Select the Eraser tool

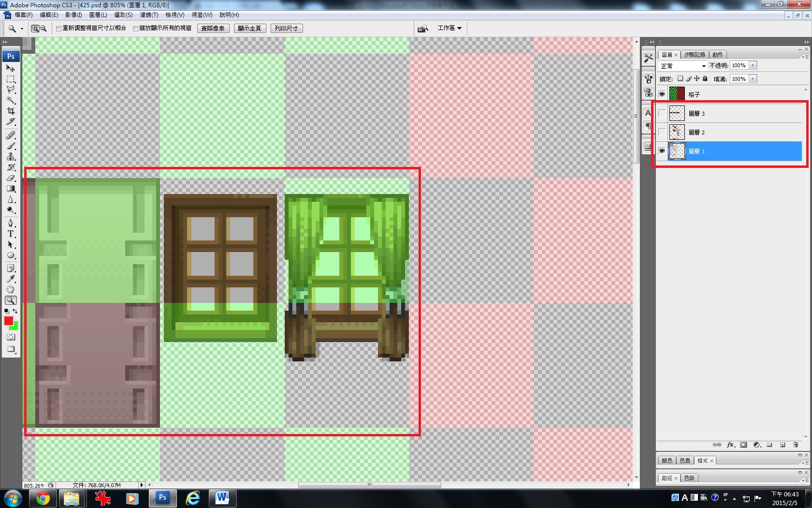11,178
